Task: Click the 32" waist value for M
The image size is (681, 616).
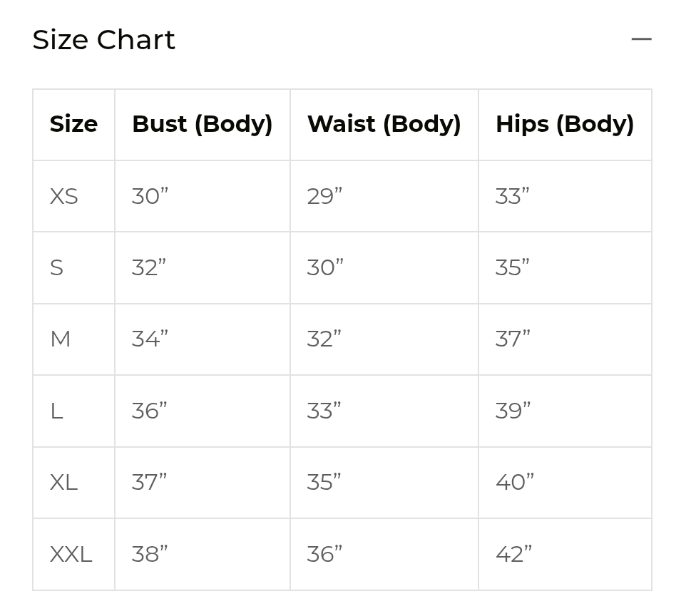Action: coord(324,339)
